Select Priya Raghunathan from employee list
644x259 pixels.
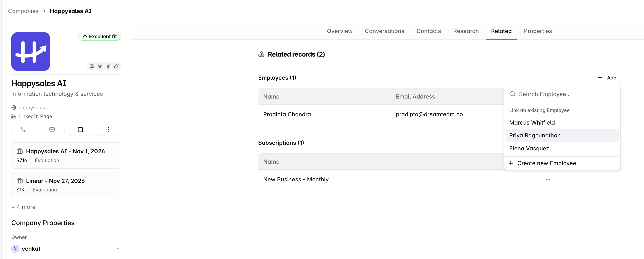[562, 135]
